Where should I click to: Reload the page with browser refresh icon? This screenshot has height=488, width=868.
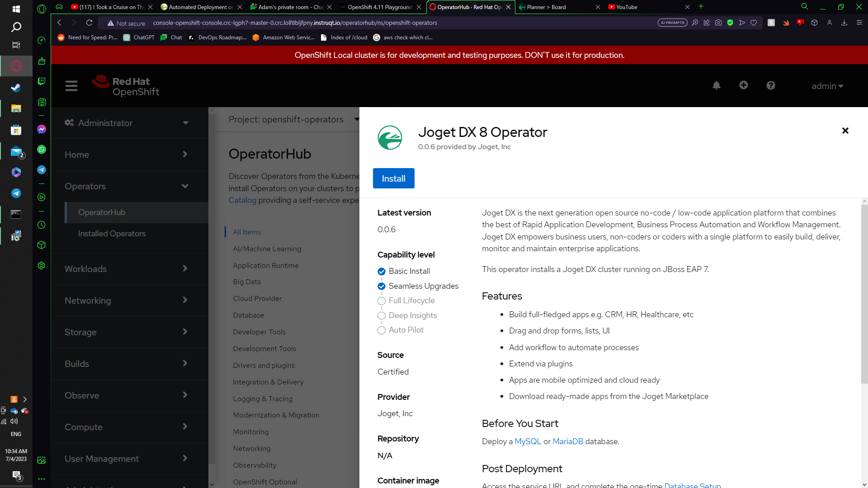pyautogui.click(x=89, y=23)
